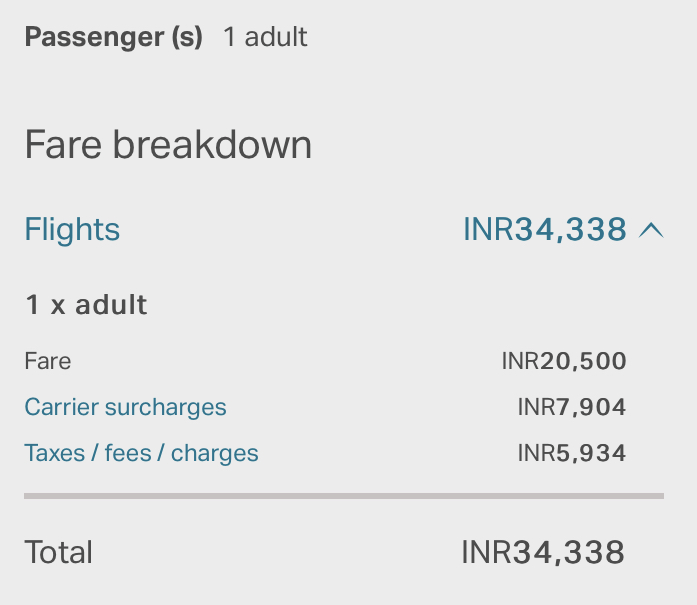Click the word 'fees' in taxes link
Viewport: 697px width, 605px height.
(x=128, y=453)
